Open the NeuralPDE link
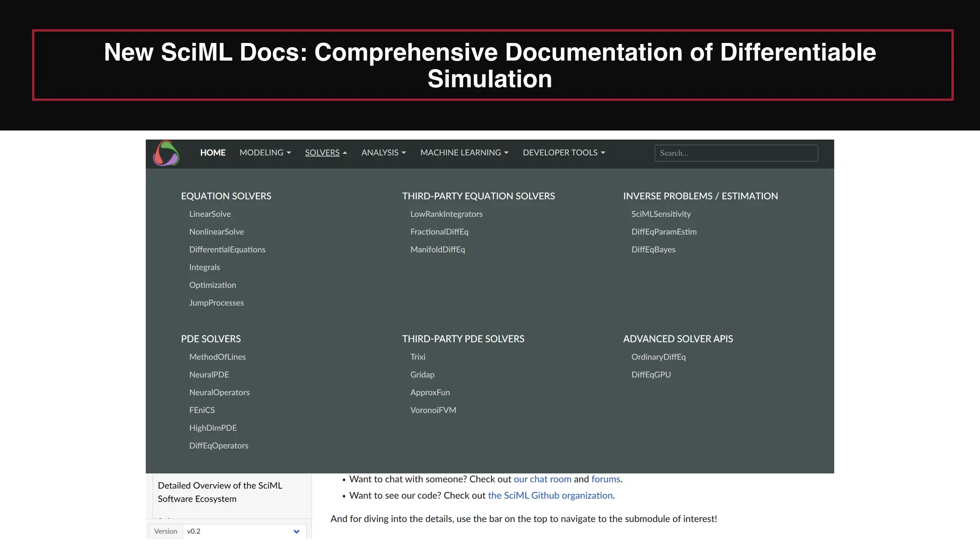Screen dimensions: 980x551 click(x=209, y=375)
